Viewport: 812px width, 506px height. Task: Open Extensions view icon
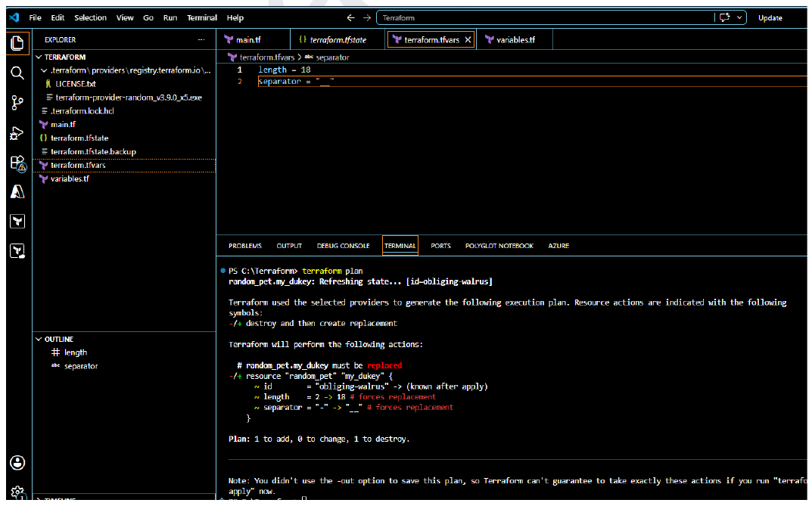[17, 163]
